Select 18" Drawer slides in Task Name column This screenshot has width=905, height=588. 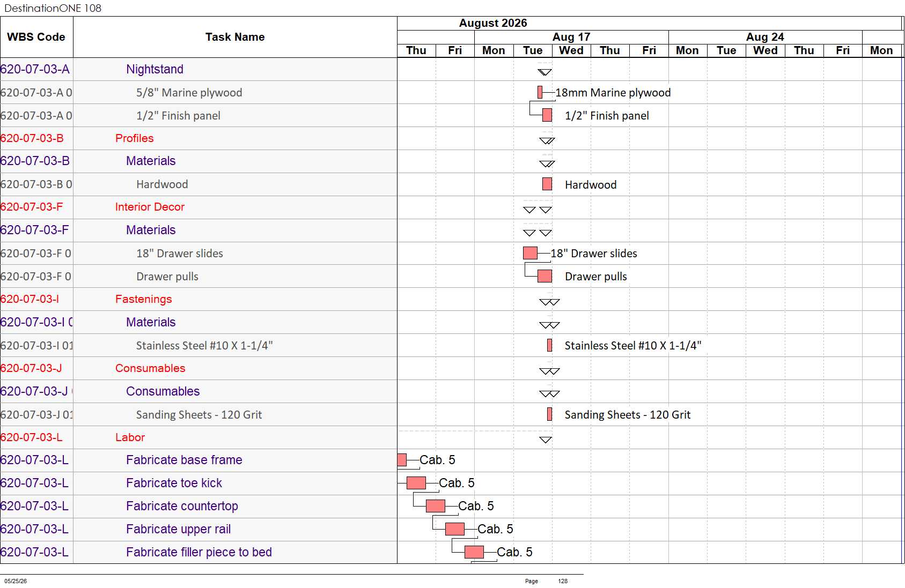click(x=180, y=254)
